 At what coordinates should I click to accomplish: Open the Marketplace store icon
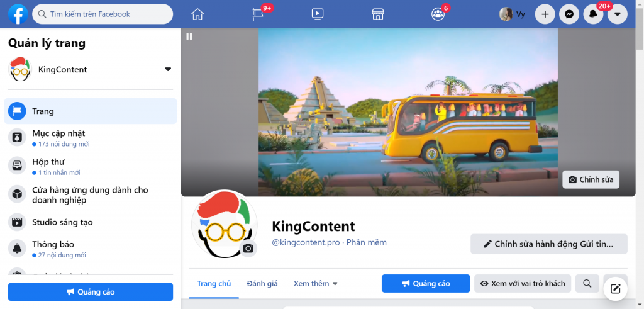coord(378,14)
